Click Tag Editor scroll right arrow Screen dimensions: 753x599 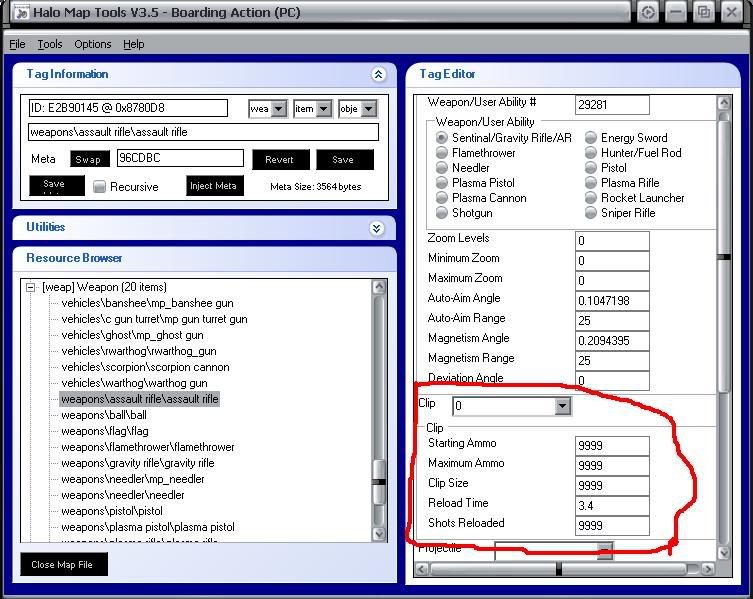(707, 569)
